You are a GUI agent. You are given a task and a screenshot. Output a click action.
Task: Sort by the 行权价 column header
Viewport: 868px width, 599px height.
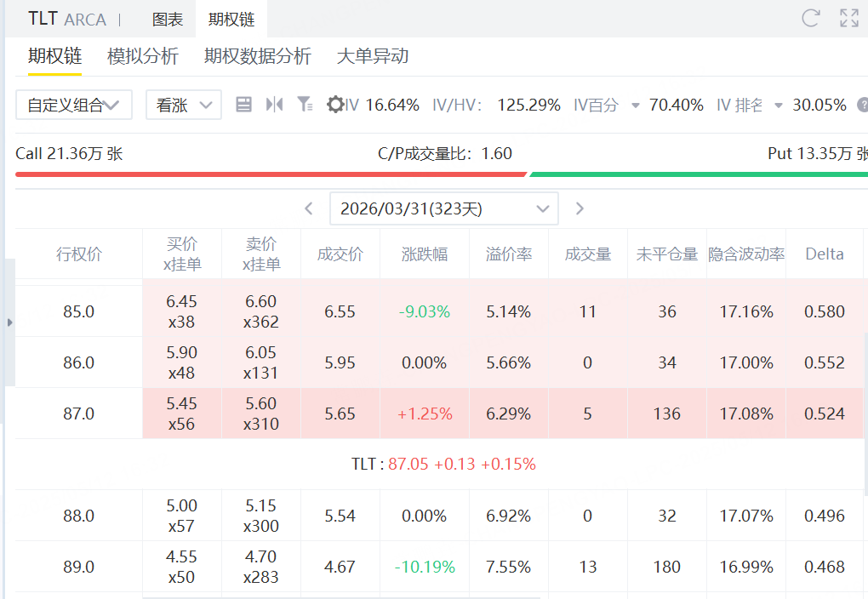[79, 254]
